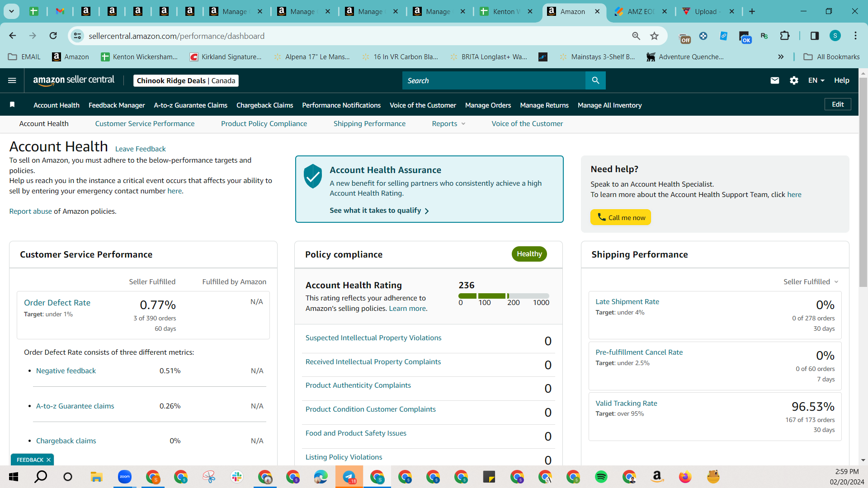This screenshot has width=868, height=488.
Task: Open the browser Extensions puzzle icon
Action: pyautogui.click(x=785, y=36)
